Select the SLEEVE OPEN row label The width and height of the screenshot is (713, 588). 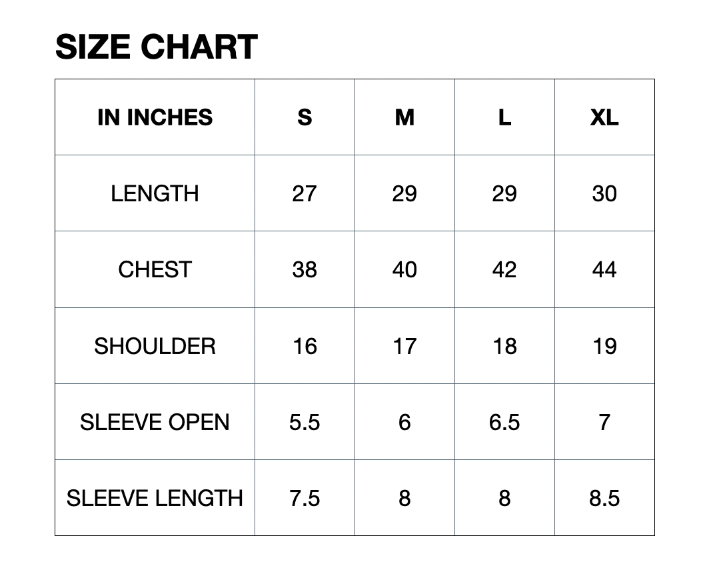155,422
